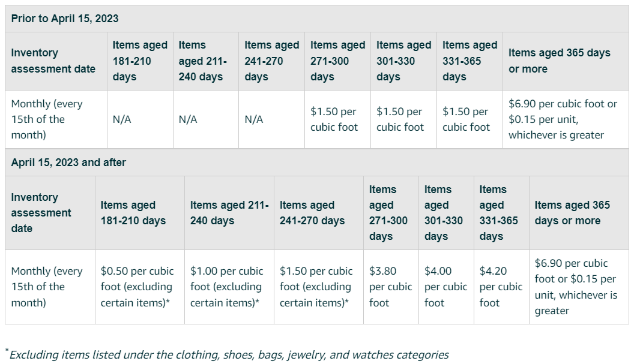Select the $4.20 per cubic foot cell
This screenshot has width=634, height=364.
501,287
